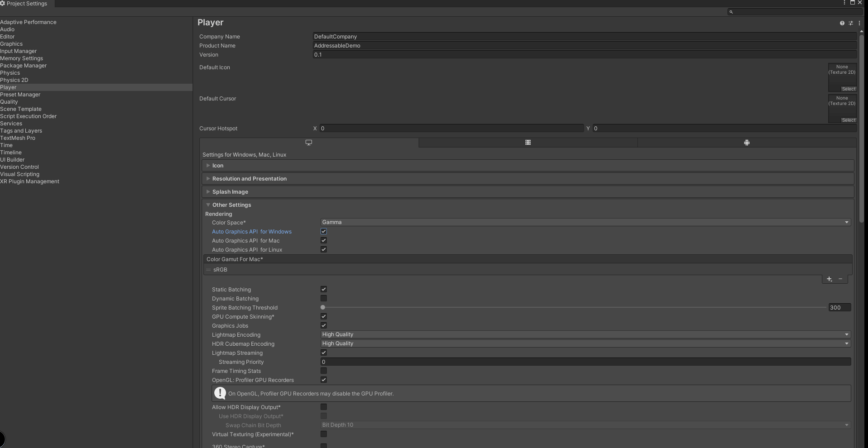868x448 pixels.
Task: Open Memory Settings category
Action: click(x=21, y=58)
